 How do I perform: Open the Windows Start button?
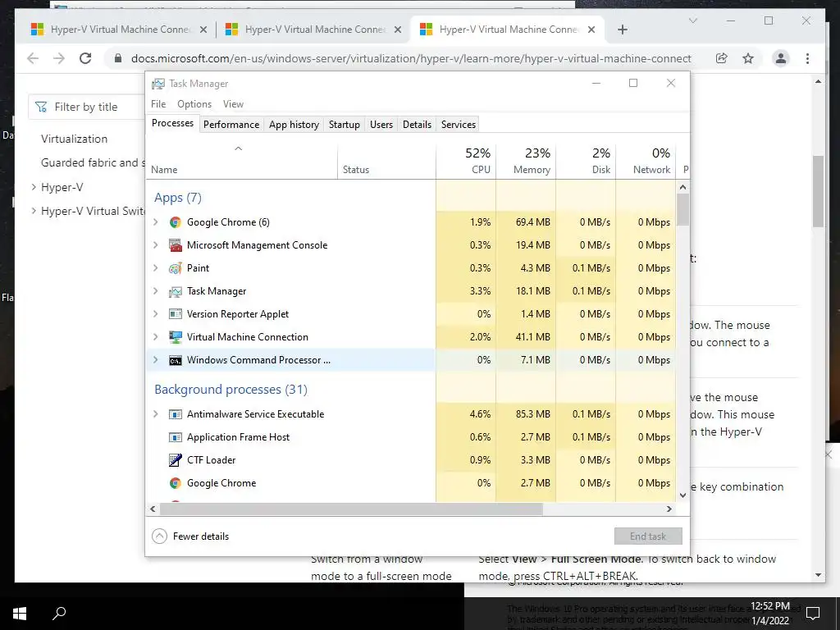tap(20, 614)
